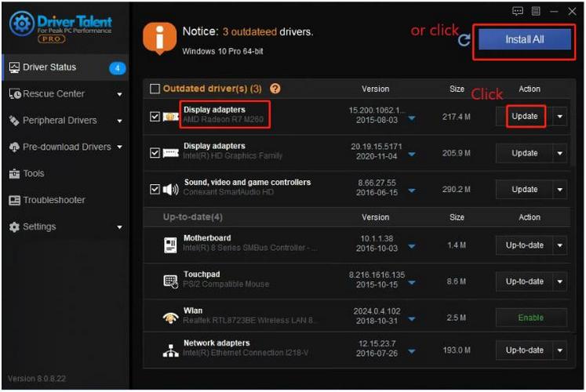Screen dimensions: 586x392
Task: Open action dropdown beside Network adapters Up-to-date
Action: (x=560, y=350)
